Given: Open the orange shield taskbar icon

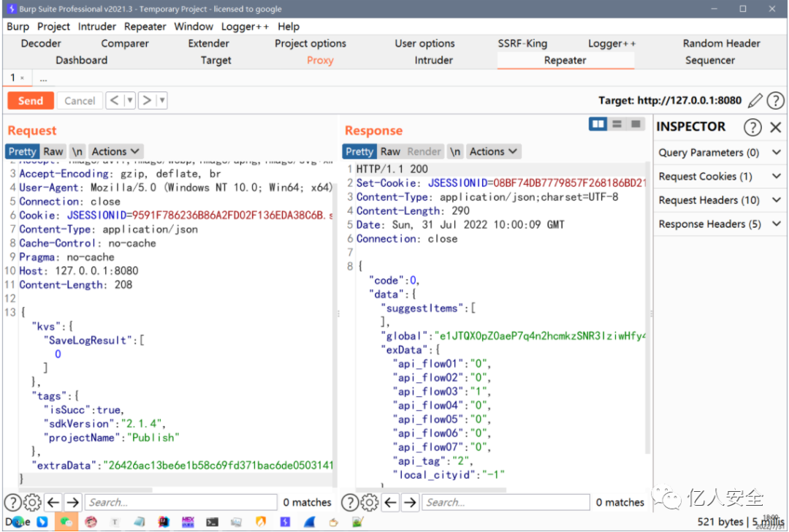Looking at the screenshot, I should coord(261,522).
